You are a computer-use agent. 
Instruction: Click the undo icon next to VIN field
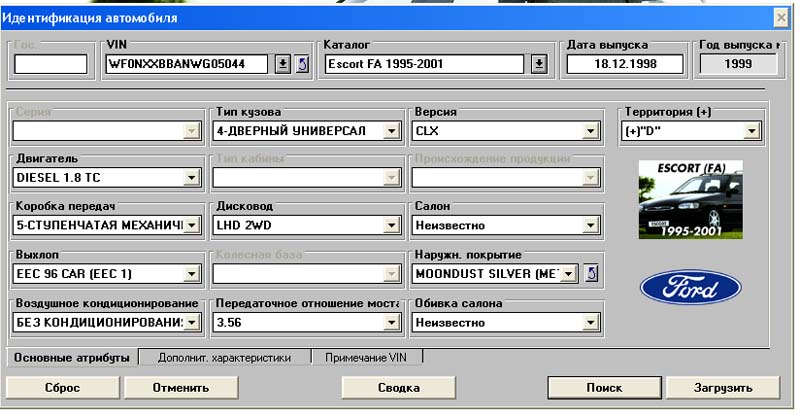click(302, 64)
